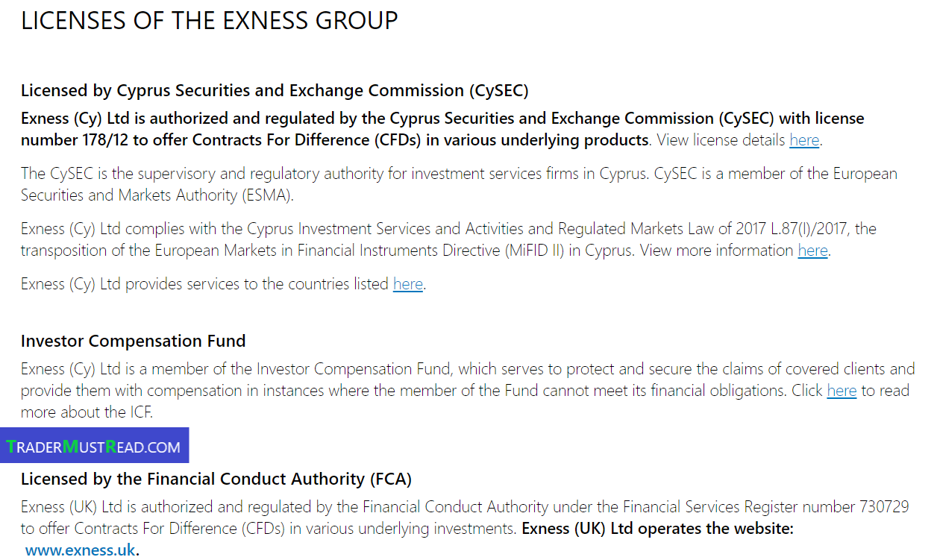937x560 pixels.
Task: Open the 'here' link about the ICF
Action: pos(842,391)
